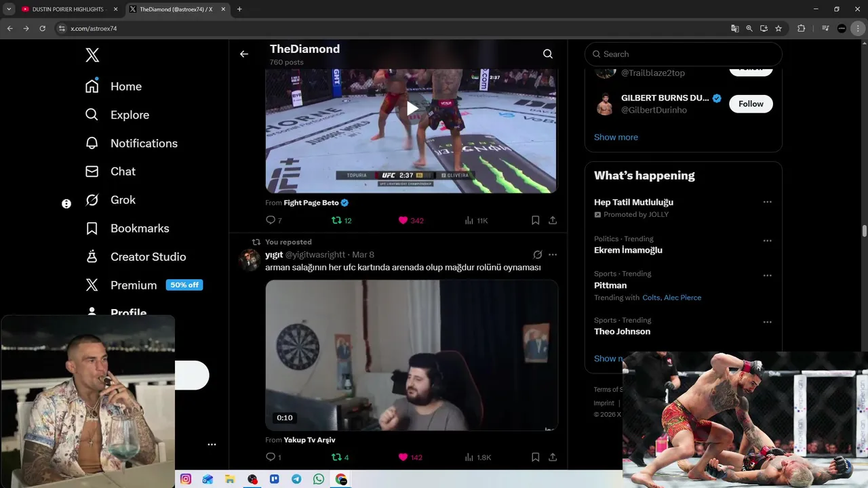Open a new browser tab
The image size is (868, 488).
[x=239, y=9]
